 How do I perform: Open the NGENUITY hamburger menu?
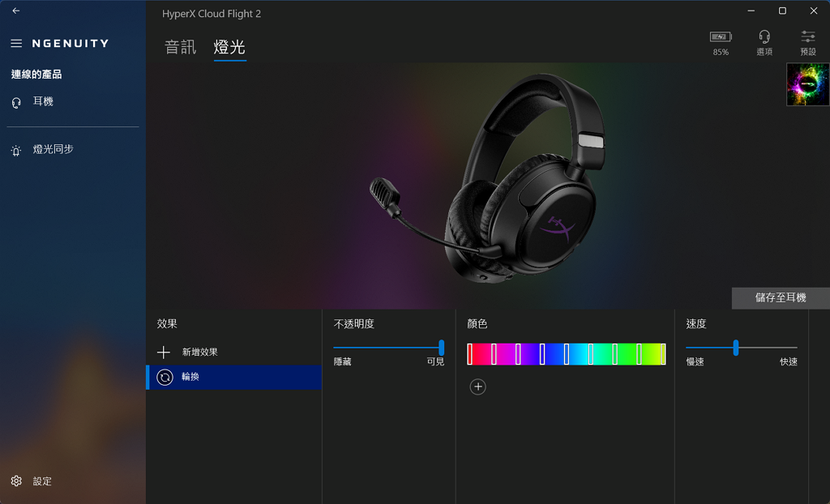[x=16, y=44]
